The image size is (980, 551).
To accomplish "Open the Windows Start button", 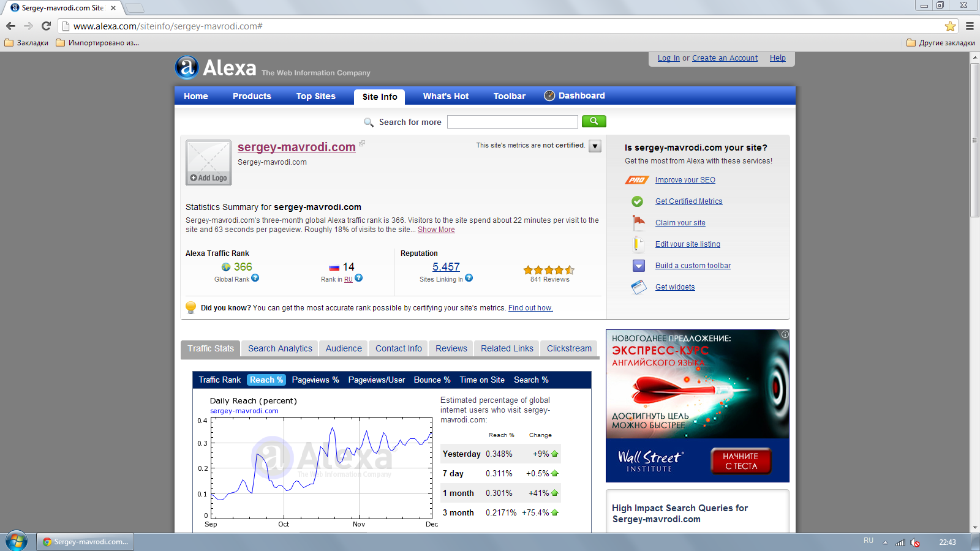I will [17, 541].
